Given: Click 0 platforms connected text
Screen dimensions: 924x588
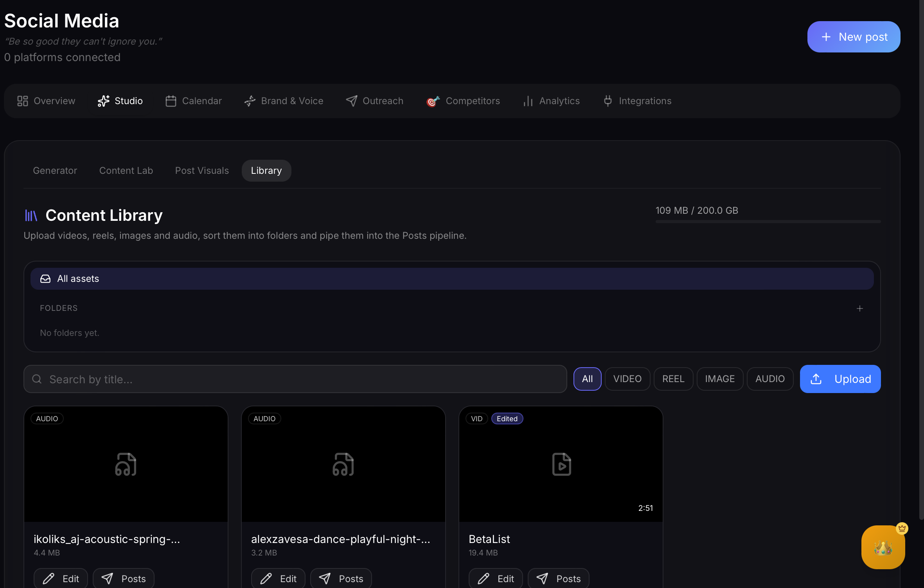Looking at the screenshot, I should click(62, 57).
